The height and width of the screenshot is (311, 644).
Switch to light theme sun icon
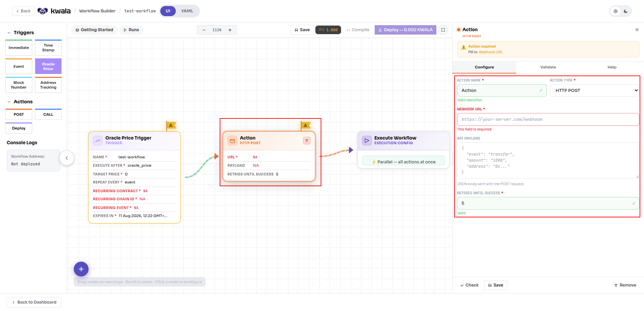coord(615,11)
